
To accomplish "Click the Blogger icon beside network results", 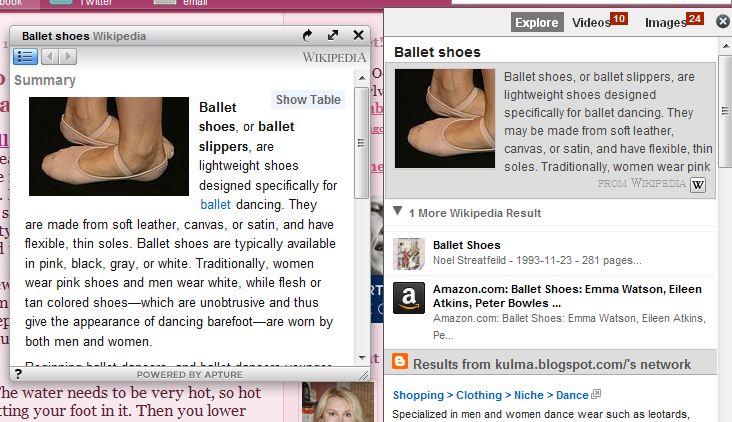I will click(x=400, y=361).
